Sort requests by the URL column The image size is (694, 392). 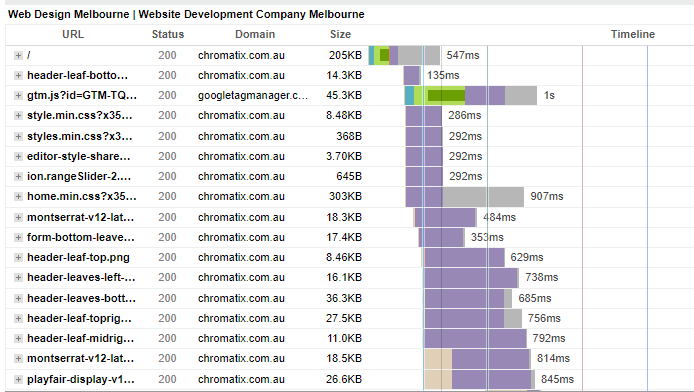(x=73, y=35)
